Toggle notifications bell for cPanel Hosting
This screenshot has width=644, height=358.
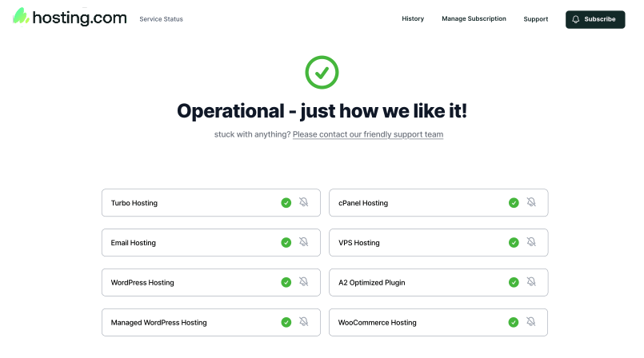tap(531, 202)
